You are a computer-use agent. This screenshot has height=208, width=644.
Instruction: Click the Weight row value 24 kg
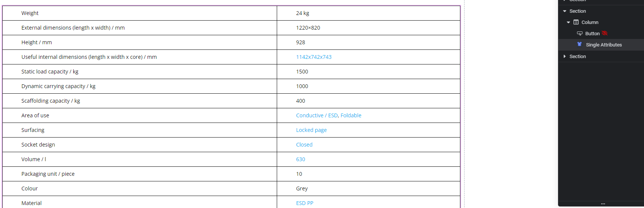pyautogui.click(x=302, y=13)
